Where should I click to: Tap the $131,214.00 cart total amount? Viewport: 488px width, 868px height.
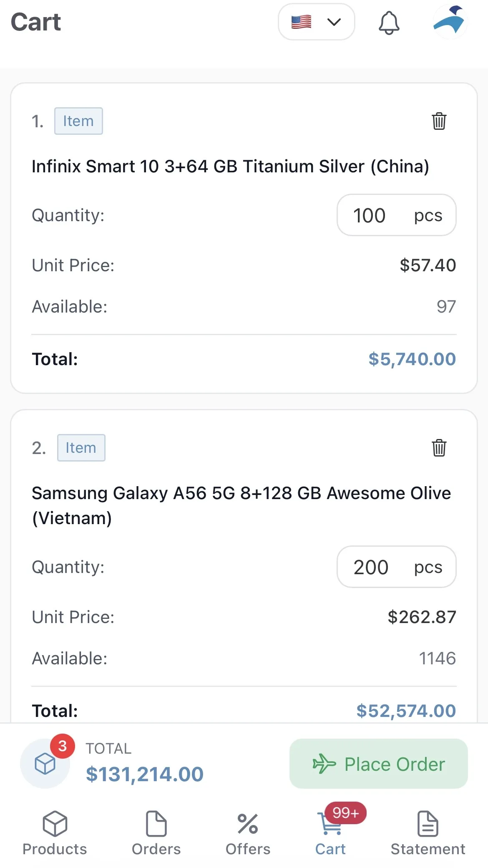[x=144, y=774]
